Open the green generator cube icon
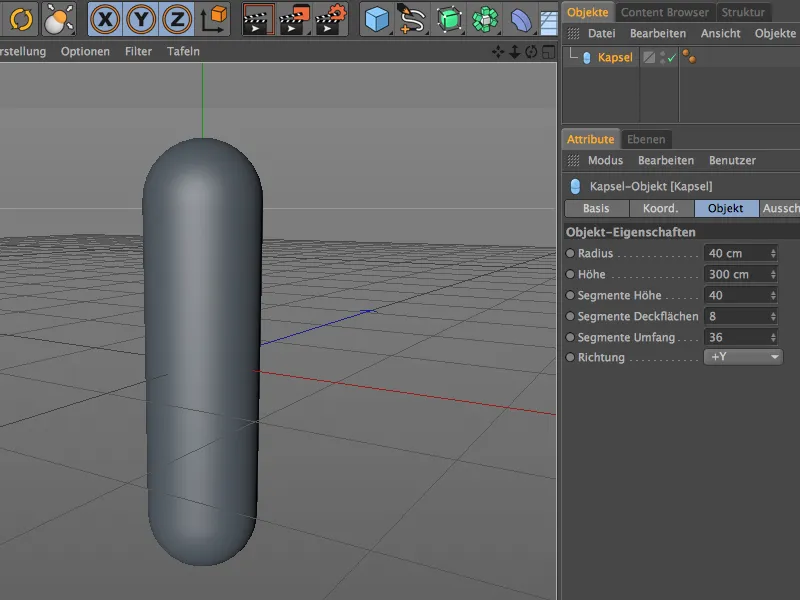Image resolution: width=800 pixels, height=600 pixels. click(448, 19)
